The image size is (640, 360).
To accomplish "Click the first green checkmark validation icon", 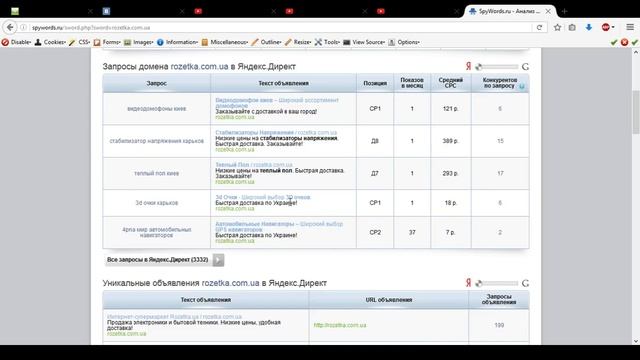I will tap(614, 42).
